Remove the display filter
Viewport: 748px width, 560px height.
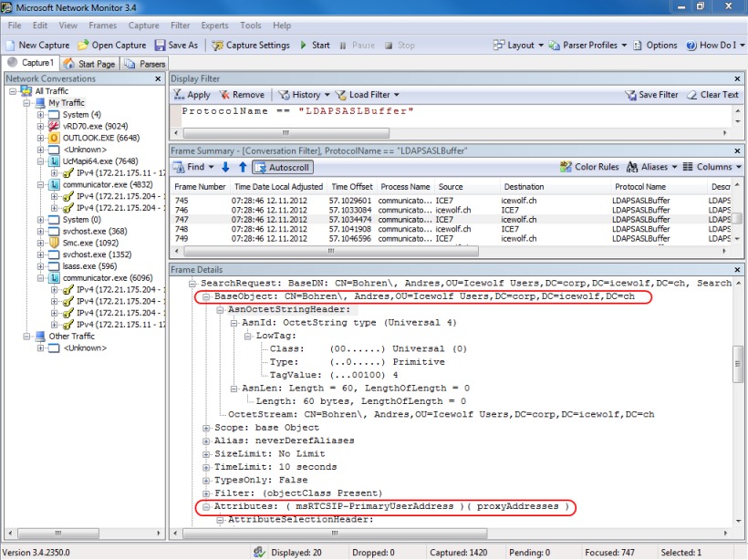click(242, 95)
